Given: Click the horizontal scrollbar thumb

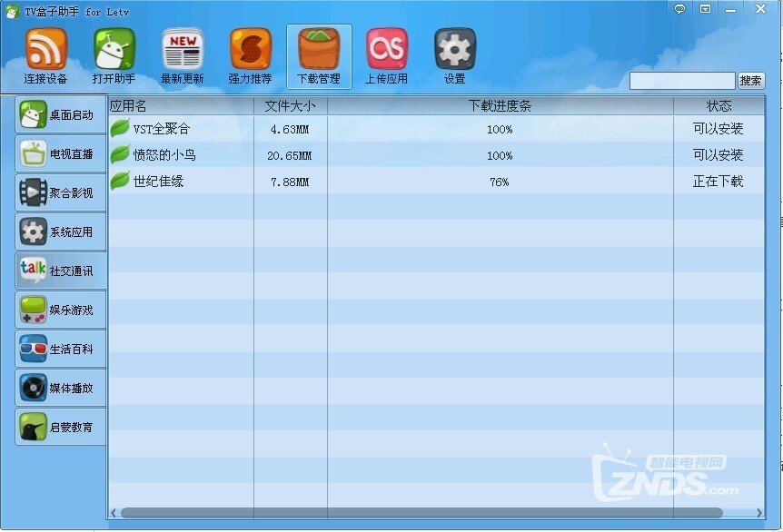Looking at the screenshot, I should [422, 513].
